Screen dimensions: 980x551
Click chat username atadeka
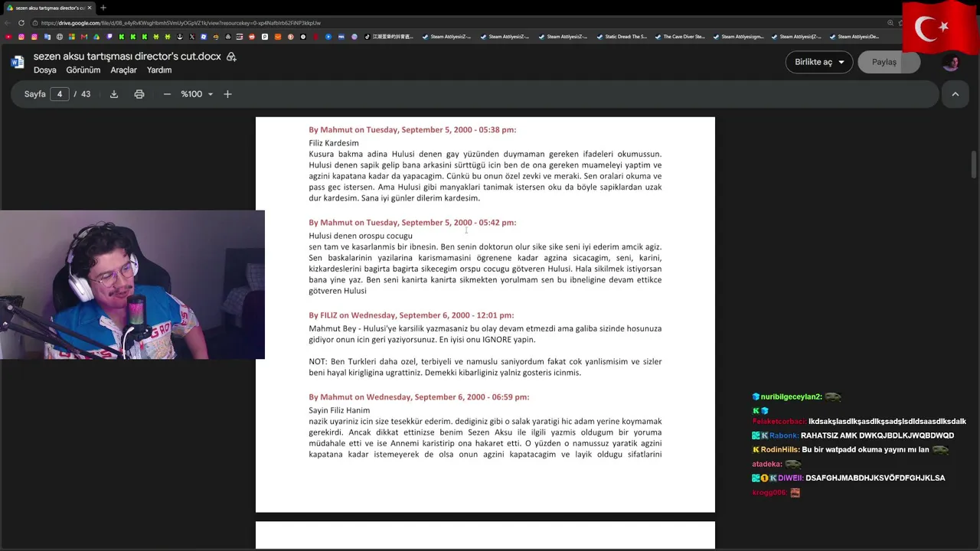pos(767,464)
